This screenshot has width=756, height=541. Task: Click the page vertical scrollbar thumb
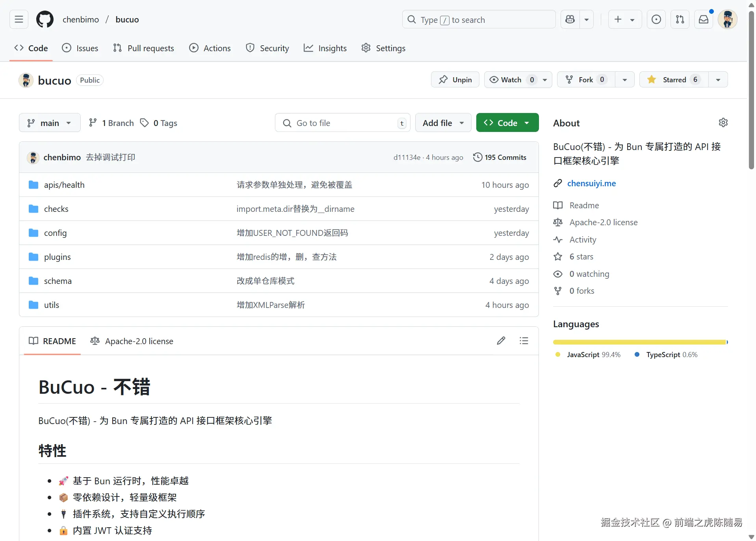[752, 90]
